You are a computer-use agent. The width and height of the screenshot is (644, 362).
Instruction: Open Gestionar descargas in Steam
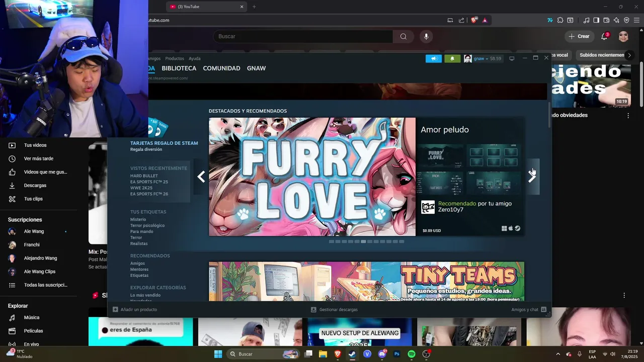pos(334,310)
